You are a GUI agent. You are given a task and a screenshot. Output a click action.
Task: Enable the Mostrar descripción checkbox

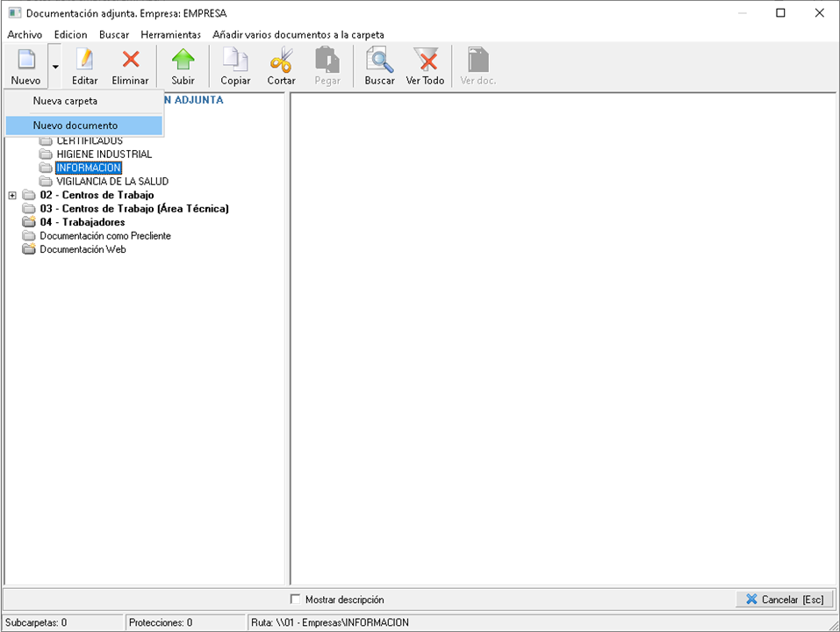(x=296, y=600)
